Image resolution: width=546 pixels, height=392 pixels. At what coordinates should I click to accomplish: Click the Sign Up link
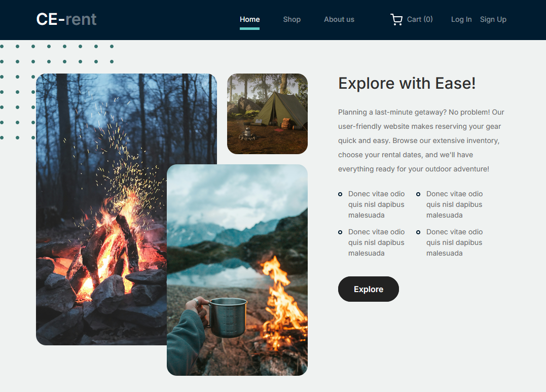[x=493, y=19]
